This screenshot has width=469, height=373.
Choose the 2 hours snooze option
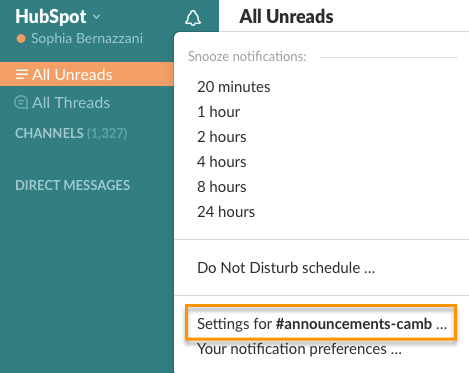tap(222, 137)
